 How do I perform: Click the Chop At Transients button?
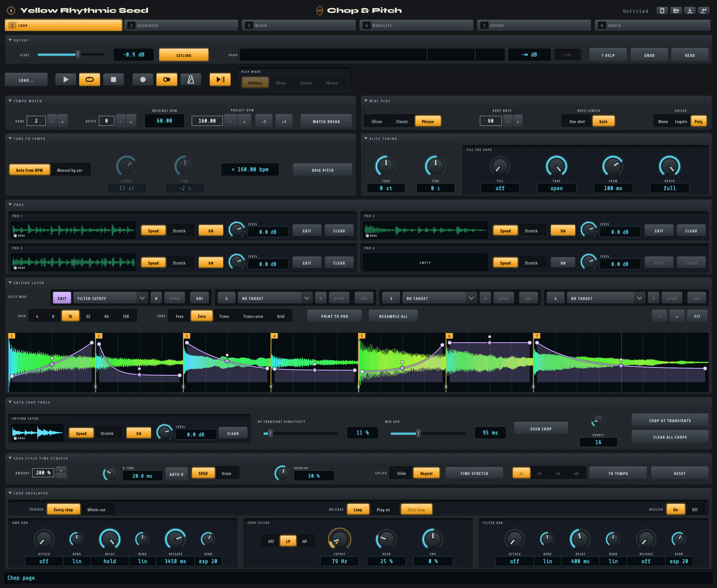(x=670, y=420)
